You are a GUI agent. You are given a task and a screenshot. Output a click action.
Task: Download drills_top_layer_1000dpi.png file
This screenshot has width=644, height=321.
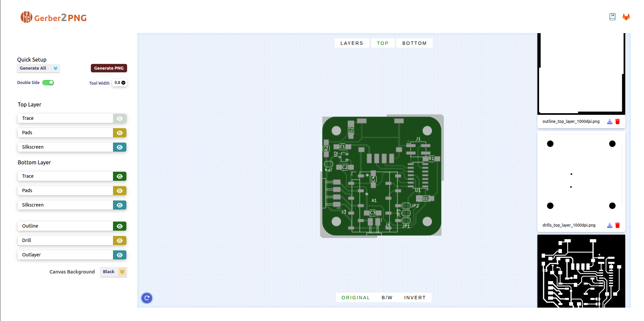click(609, 225)
